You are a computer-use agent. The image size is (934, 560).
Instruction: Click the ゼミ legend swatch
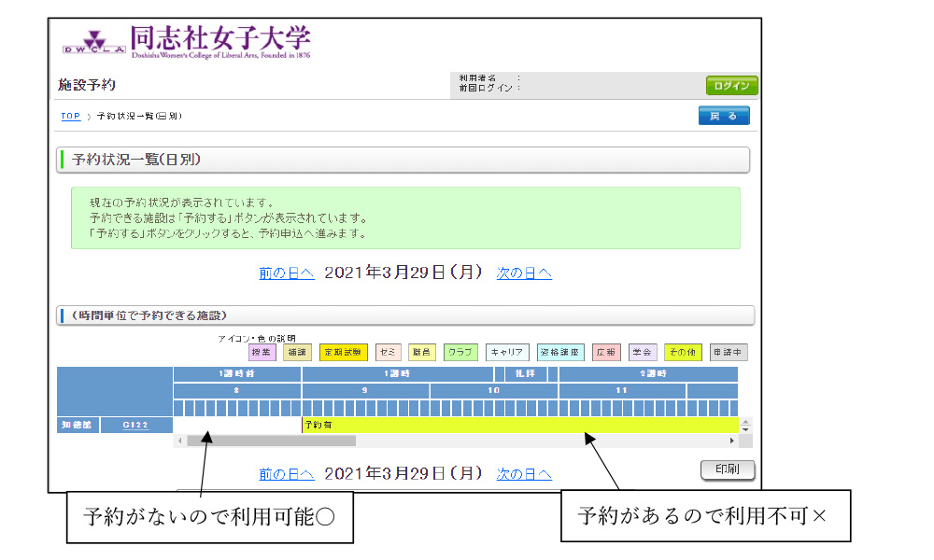click(388, 352)
